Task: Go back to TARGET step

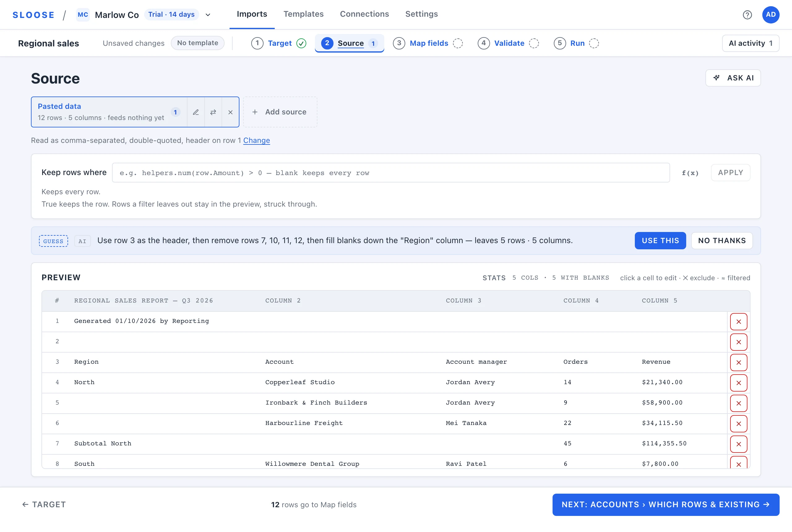Action: tap(44, 504)
